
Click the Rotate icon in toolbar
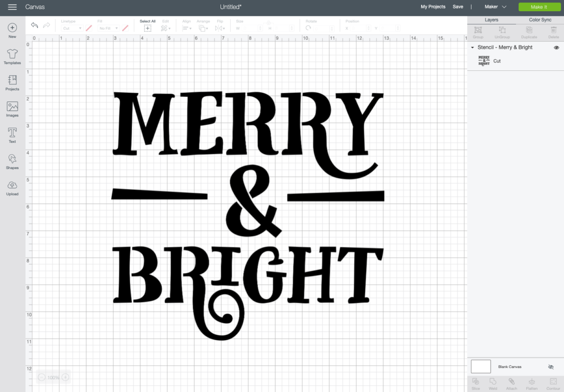[x=308, y=28]
